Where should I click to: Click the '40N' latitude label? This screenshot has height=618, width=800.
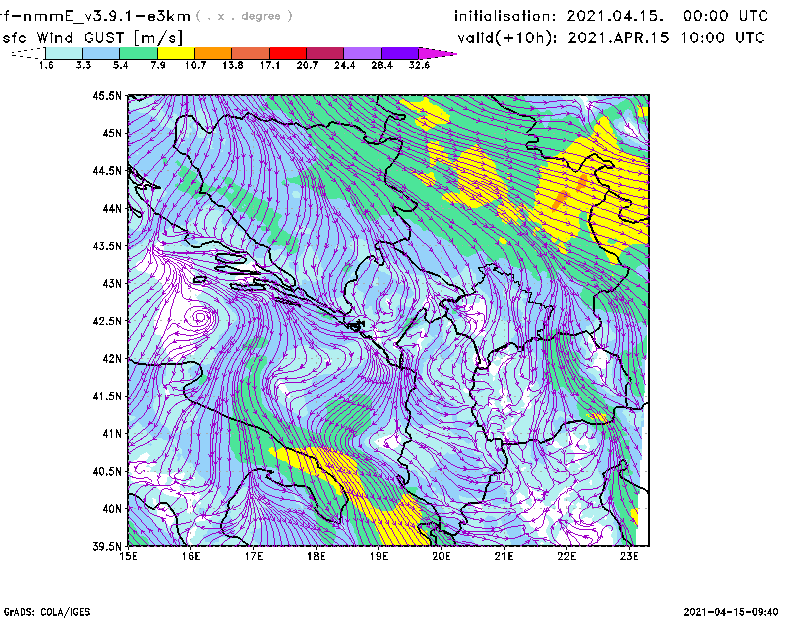tap(112, 509)
